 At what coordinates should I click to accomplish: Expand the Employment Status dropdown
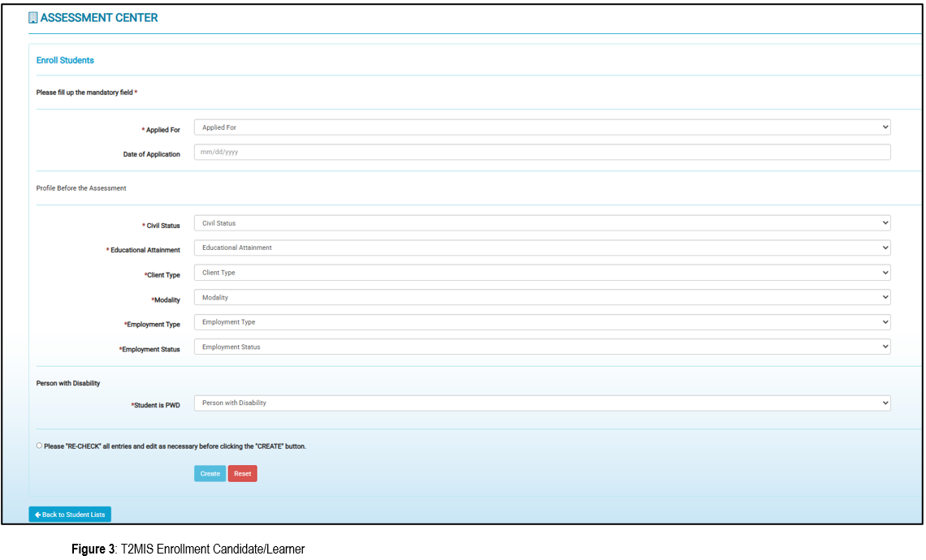[x=542, y=347]
